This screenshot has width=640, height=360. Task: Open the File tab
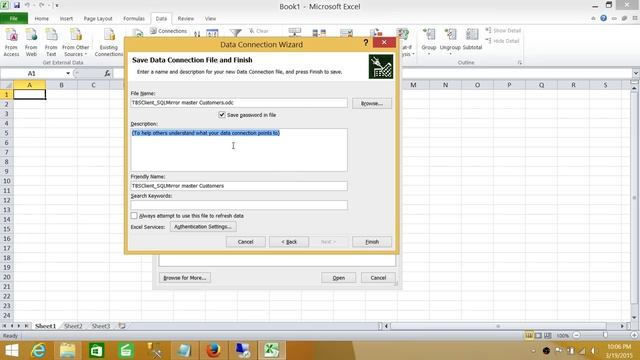coord(14,18)
